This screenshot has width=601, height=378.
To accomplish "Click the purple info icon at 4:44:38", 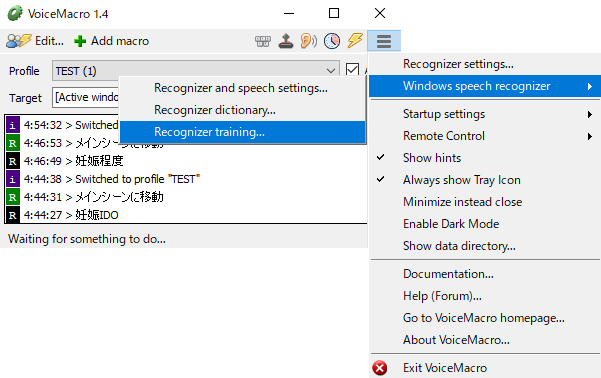I will tap(13, 179).
